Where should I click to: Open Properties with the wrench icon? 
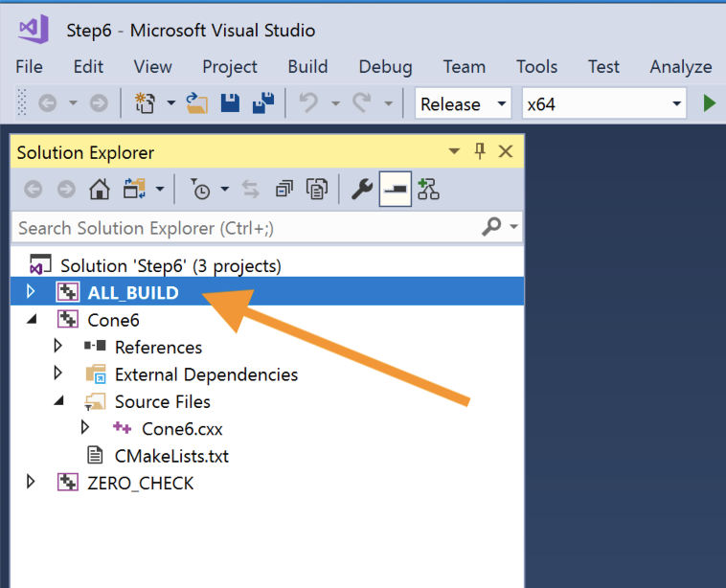pyautogui.click(x=361, y=190)
